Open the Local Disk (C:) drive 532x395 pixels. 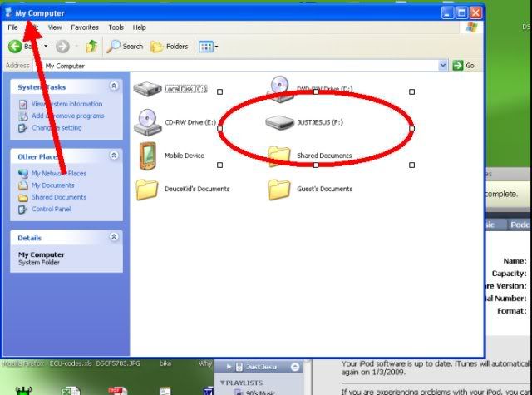point(150,88)
